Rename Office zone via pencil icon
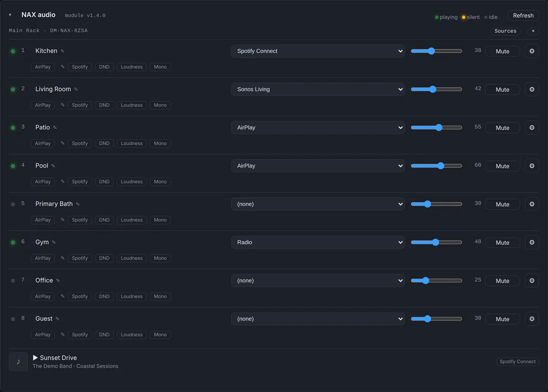This screenshot has width=548, height=392. point(58,281)
